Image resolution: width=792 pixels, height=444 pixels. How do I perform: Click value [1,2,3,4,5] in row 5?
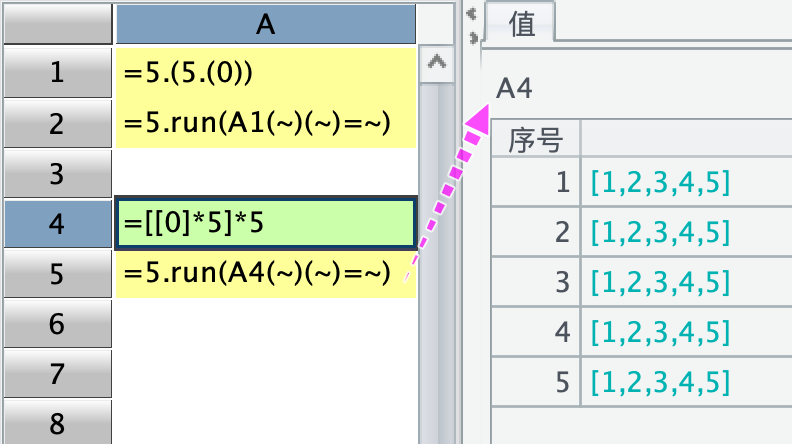[660, 382]
